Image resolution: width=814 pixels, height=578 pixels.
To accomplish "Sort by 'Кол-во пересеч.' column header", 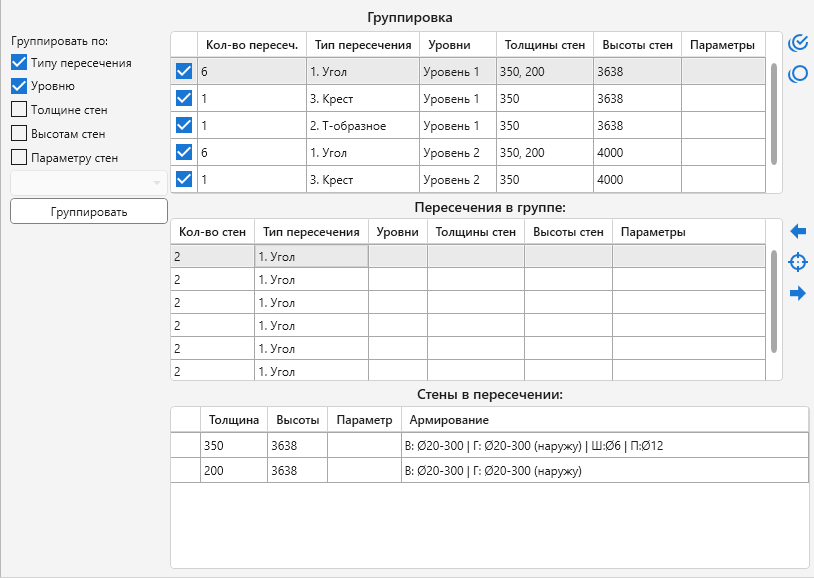I will click(251, 45).
